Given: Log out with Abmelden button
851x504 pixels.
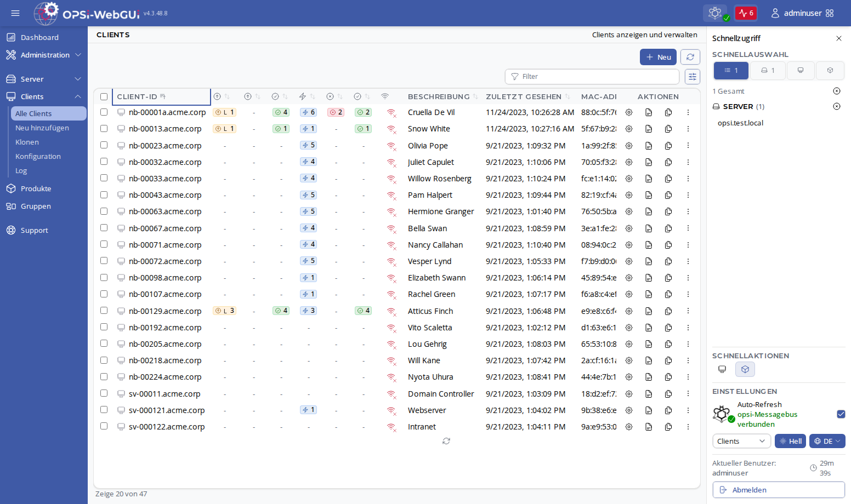Looking at the screenshot, I should [779, 490].
